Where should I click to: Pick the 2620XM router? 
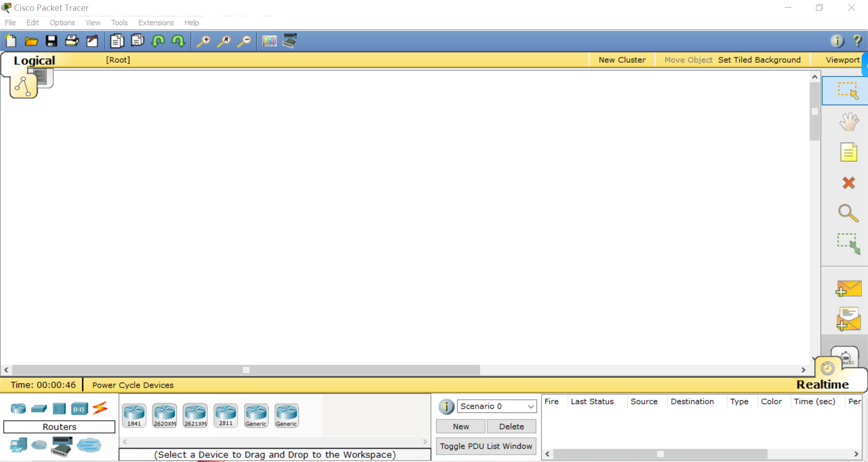tap(165, 415)
